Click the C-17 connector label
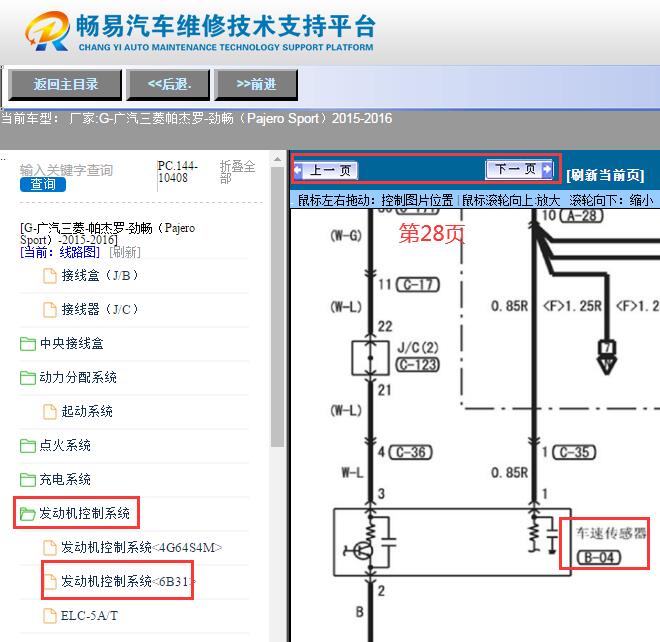660x642 pixels. click(418, 285)
